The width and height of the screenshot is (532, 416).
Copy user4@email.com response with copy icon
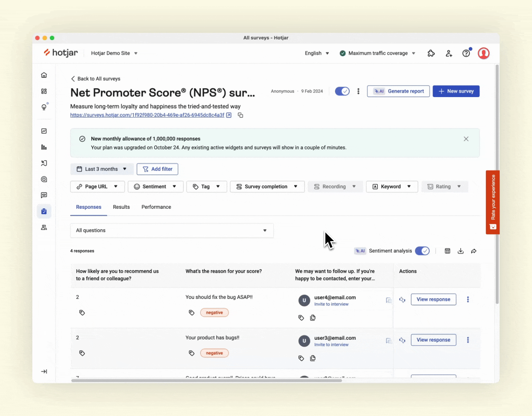coord(313,318)
